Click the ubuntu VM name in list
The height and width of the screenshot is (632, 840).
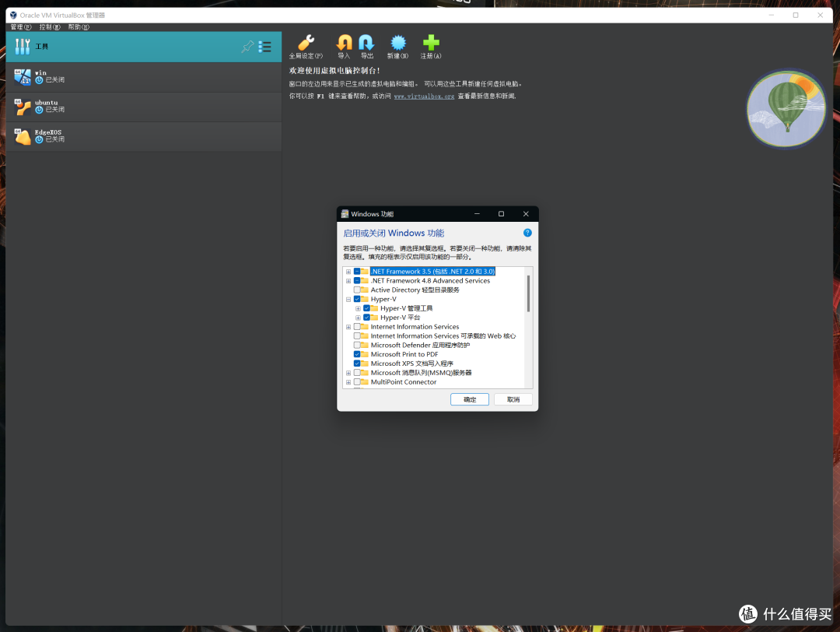point(47,103)
